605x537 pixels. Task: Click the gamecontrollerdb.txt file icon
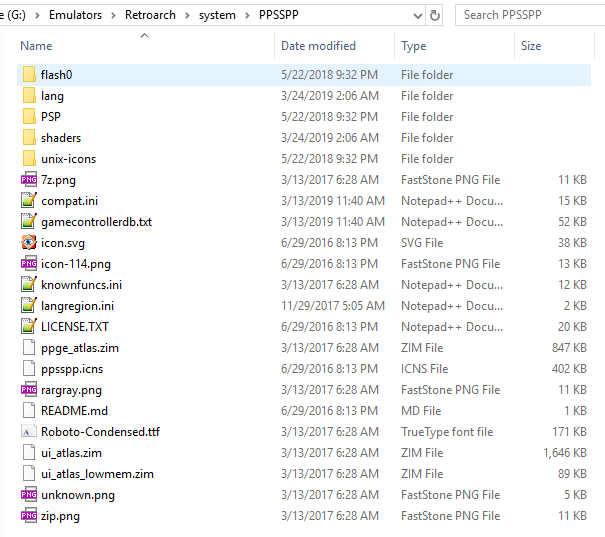(x=29, y=221)
